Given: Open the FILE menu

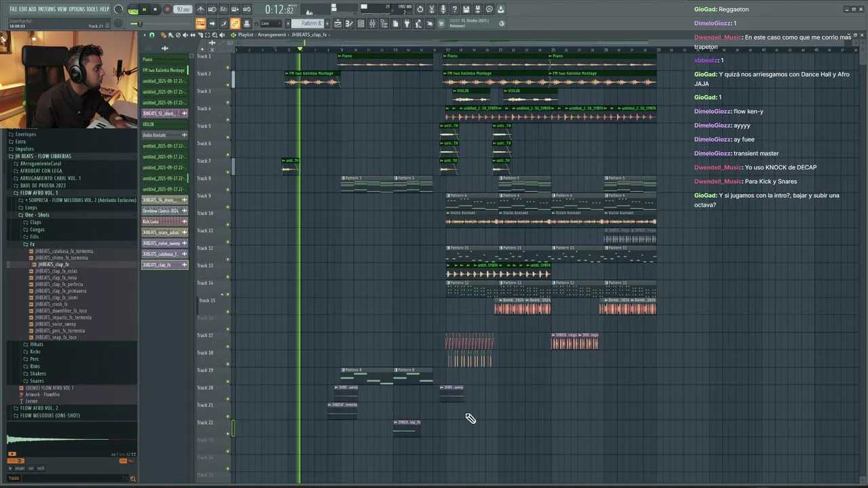Looking at the screenshot, I should pos(14,9).
